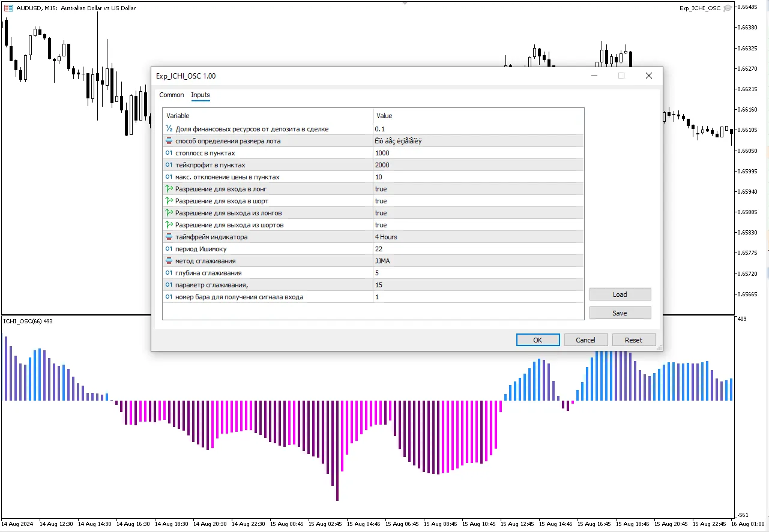
Task: Click the arrow icon beside Разрешение для входа в лонг
Action: tap(169, 189)
